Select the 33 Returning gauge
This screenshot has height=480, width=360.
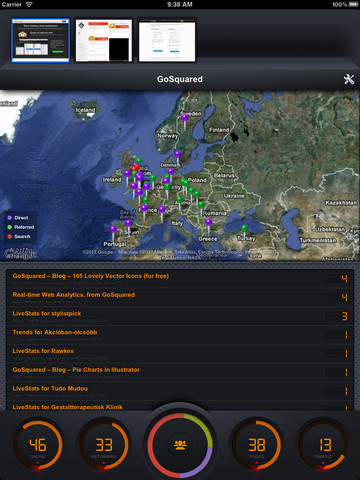click(104, 445)
